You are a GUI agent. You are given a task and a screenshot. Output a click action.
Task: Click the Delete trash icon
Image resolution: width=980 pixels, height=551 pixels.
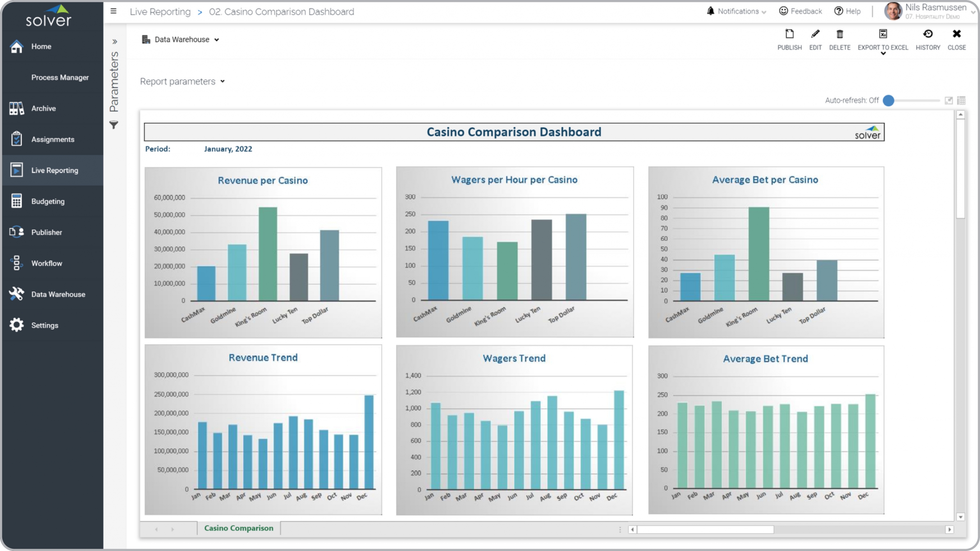(x=840, y=34)
